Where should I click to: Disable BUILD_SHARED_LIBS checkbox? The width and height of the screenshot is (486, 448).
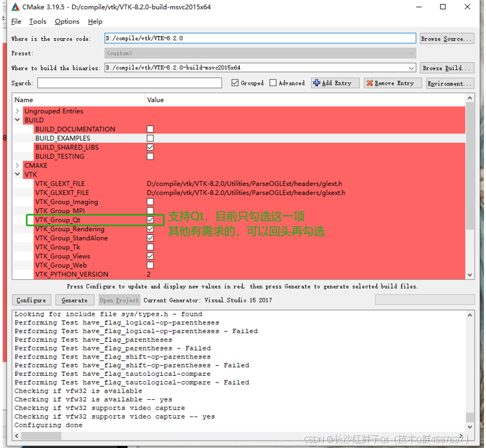(x=150, y=148)
